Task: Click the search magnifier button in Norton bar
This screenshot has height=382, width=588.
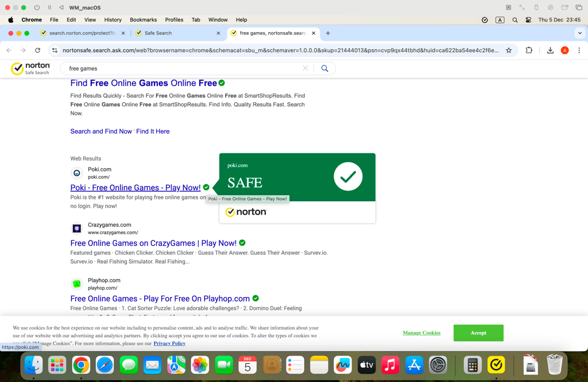Action: click(325, 68)
